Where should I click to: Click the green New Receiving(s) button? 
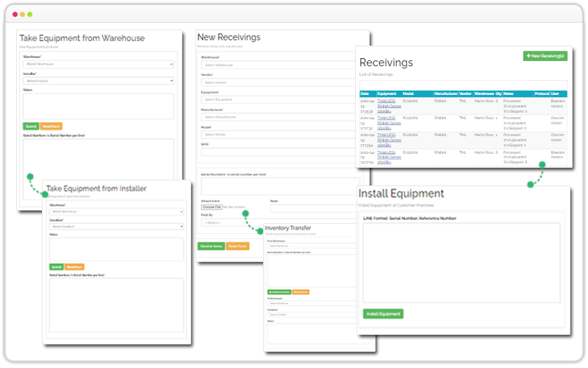[x=545, y=56]
